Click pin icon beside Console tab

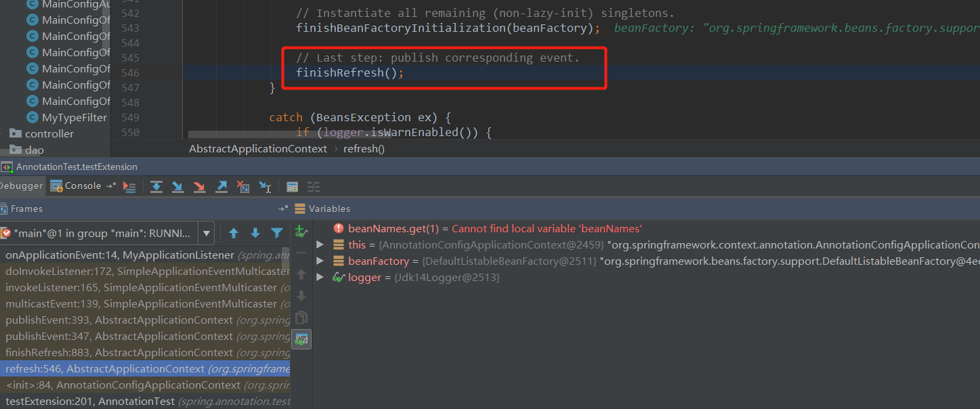[110, 186]
